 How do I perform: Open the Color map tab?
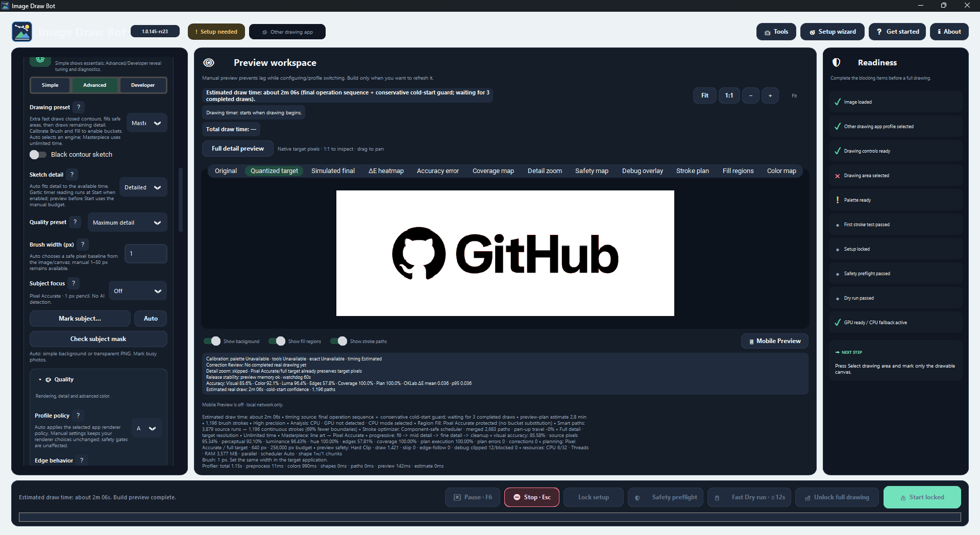(781, 171)
